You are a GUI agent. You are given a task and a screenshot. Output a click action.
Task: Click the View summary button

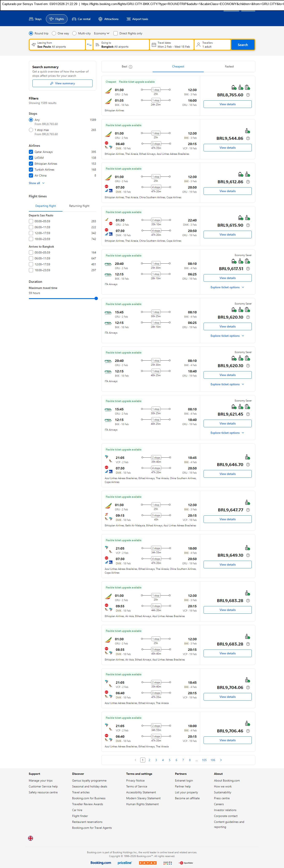(62, 84)
